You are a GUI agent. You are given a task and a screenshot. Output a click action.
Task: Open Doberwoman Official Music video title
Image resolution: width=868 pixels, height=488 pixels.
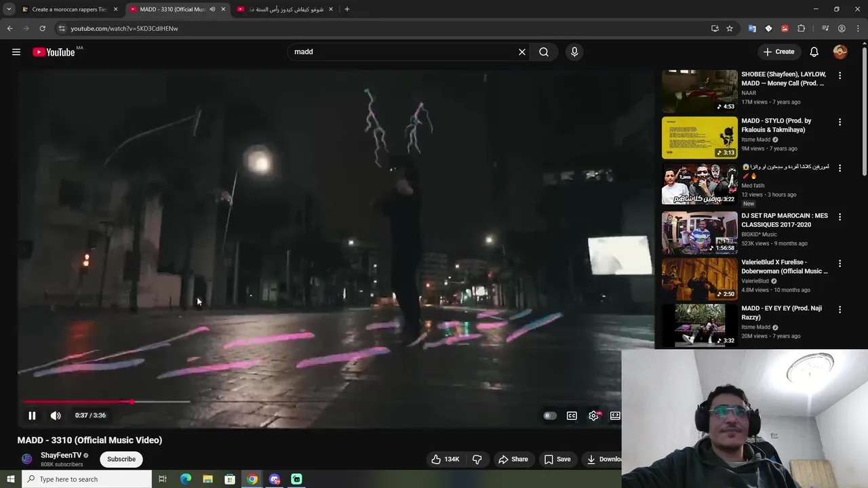point(785,266)
